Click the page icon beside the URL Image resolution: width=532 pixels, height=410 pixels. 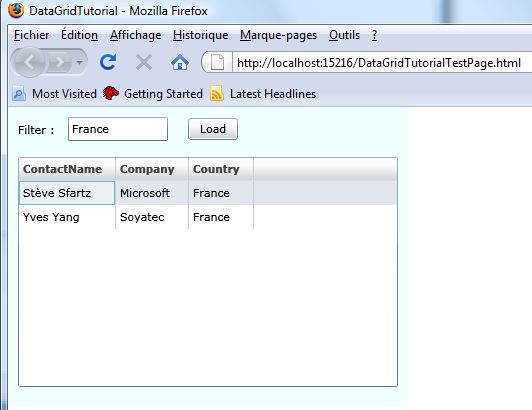click(x=217, y=62)
